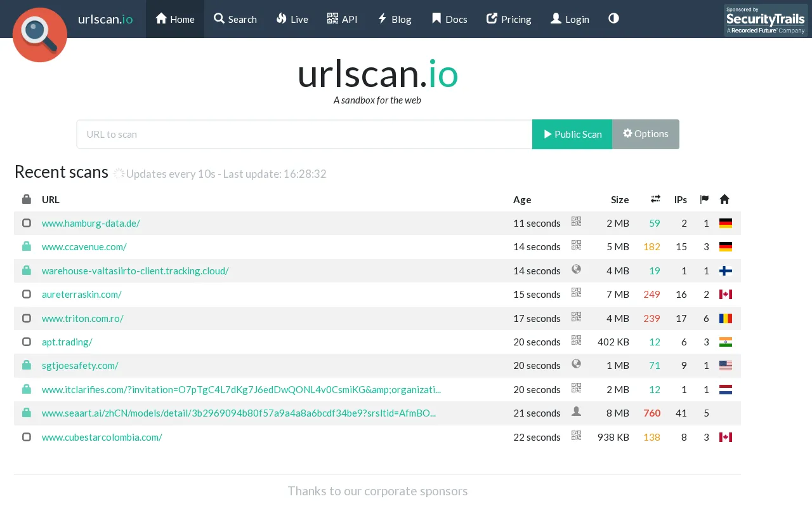Click the green lock for sgtjoesafety.com
The image size is (812, 508).
point(27,365)
